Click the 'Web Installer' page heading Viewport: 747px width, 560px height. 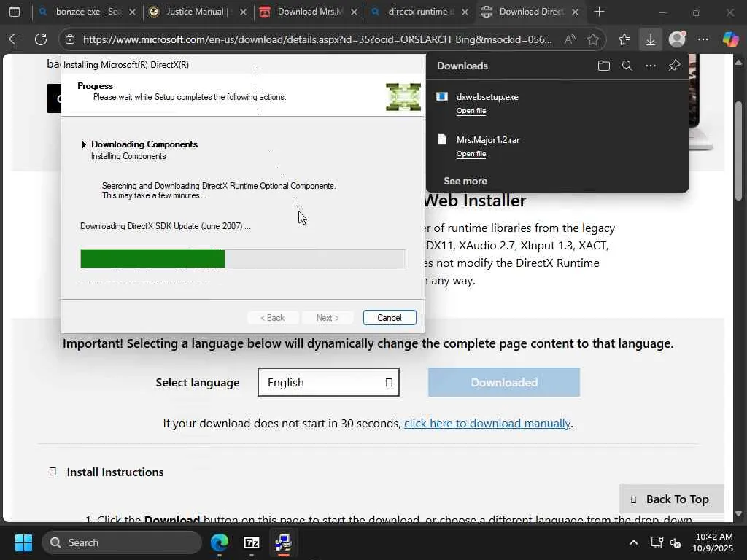(x=474, y=201)
